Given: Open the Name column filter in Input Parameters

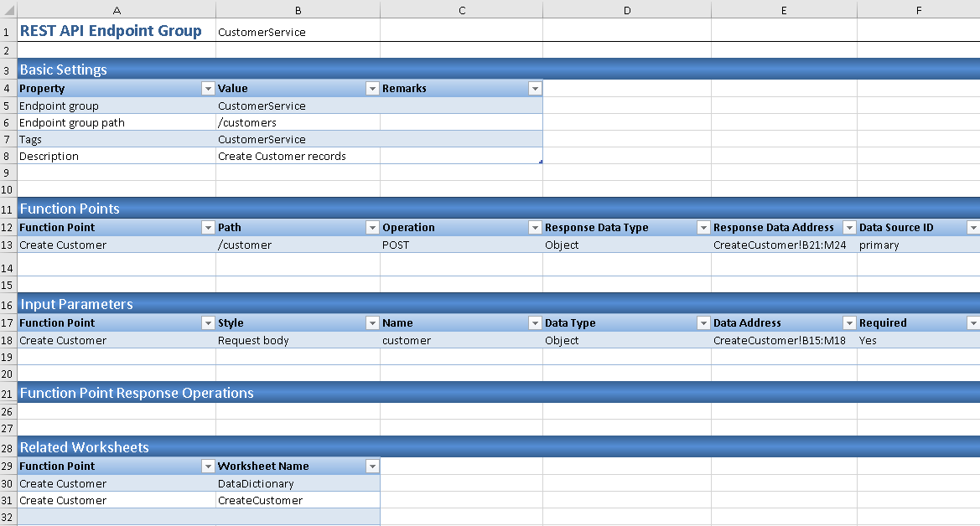Looking at the screenshot, I should point(535,323).
